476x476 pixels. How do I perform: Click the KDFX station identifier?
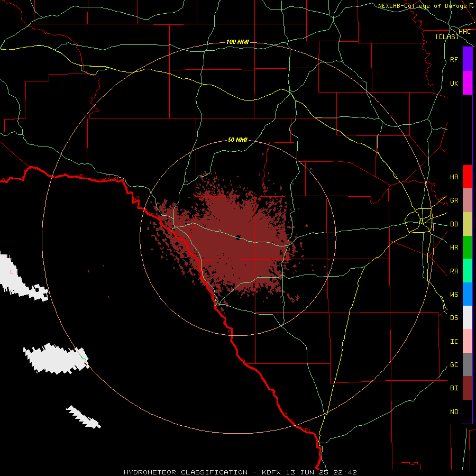271,472
